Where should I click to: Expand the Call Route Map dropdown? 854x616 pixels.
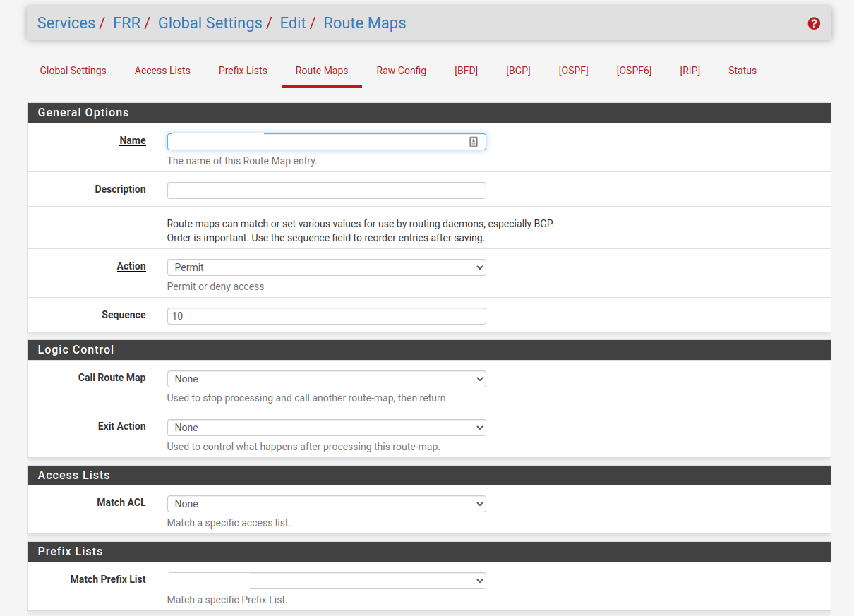326,379
